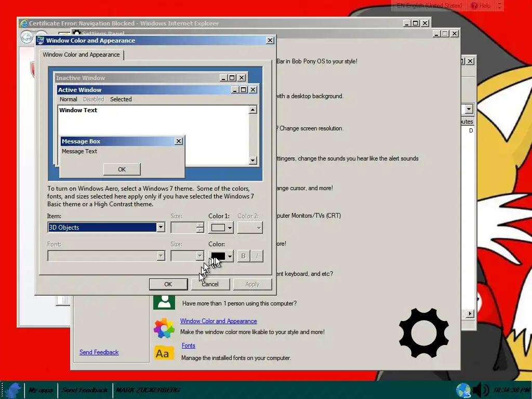Viewport: 532px width, 399px height.
Task: Click the right scroll arrow in background window
Action: (x=470, y=313)
